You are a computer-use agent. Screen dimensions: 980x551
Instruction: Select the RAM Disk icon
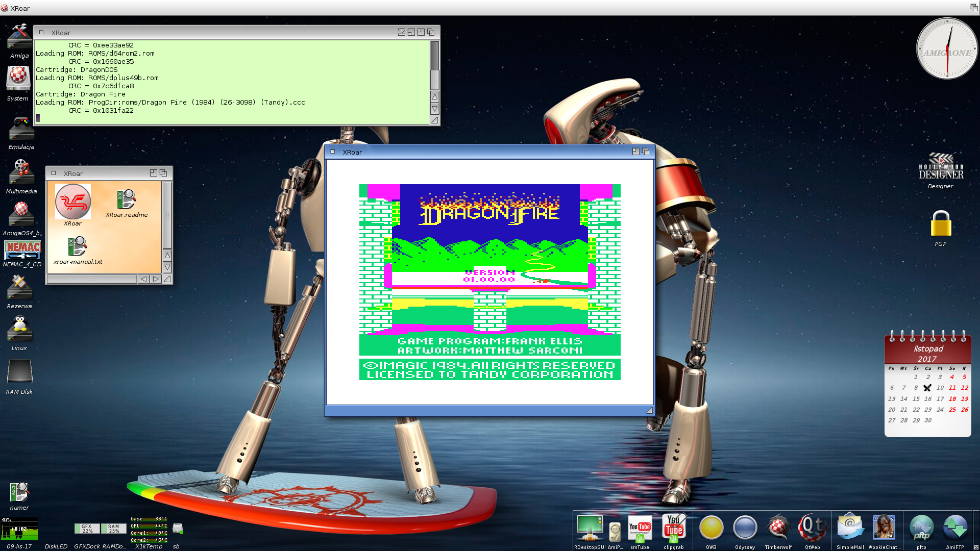[19, 372]
